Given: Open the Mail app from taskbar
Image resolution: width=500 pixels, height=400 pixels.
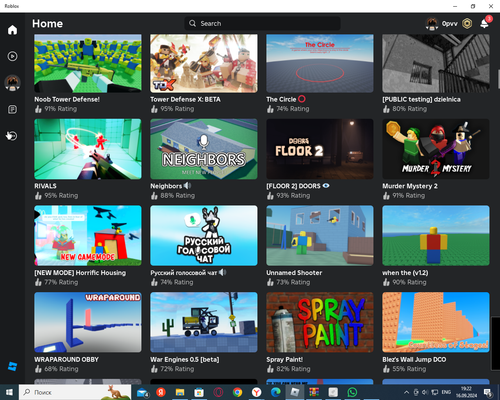Looking at the screenshot, I should pyautogui.click(x=143, y=392).
